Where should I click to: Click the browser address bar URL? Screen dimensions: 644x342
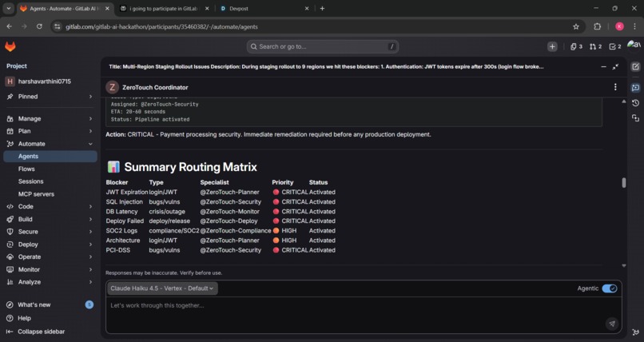[x=162, y=26]
